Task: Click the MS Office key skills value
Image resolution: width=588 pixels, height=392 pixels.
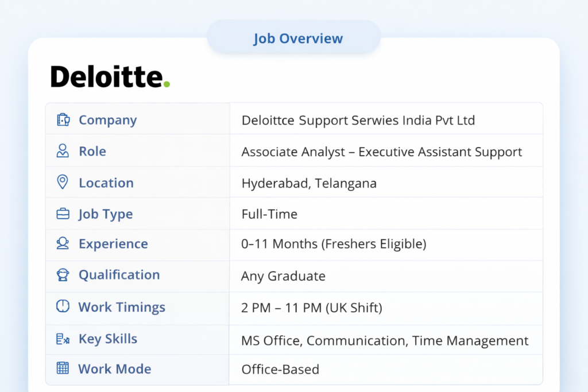Action: tap(385, 340)
